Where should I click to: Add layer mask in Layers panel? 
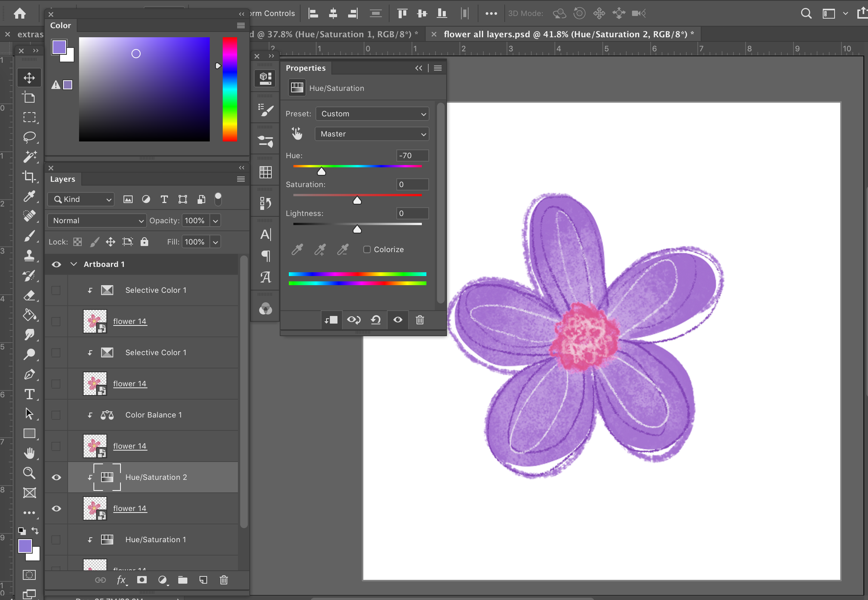point(142,580)
